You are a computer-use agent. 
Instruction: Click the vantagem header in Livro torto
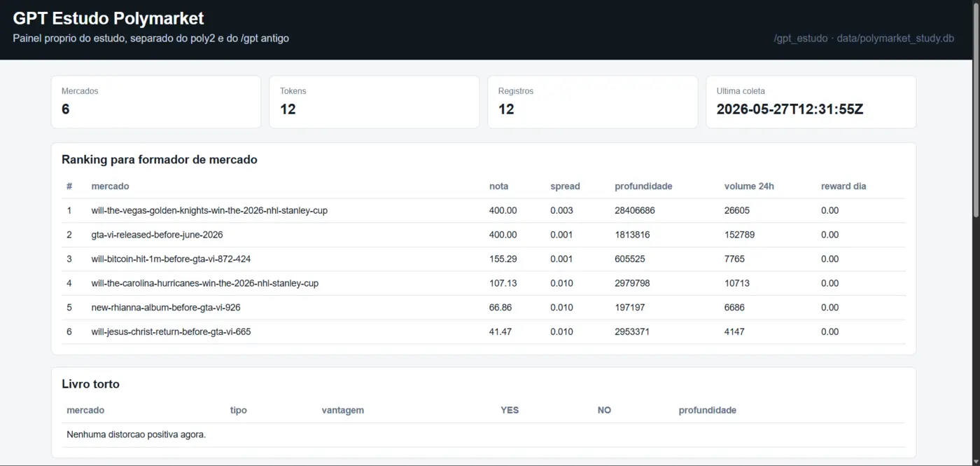[342, 410]
